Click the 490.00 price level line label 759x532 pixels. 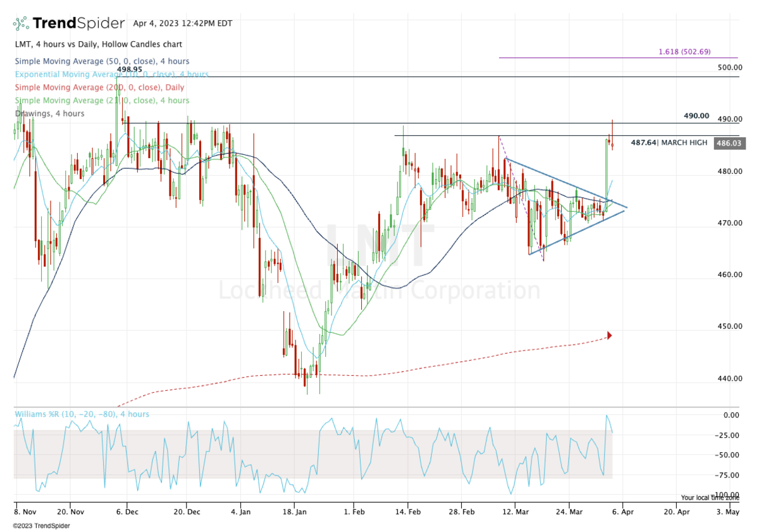[x=696, y=116]
